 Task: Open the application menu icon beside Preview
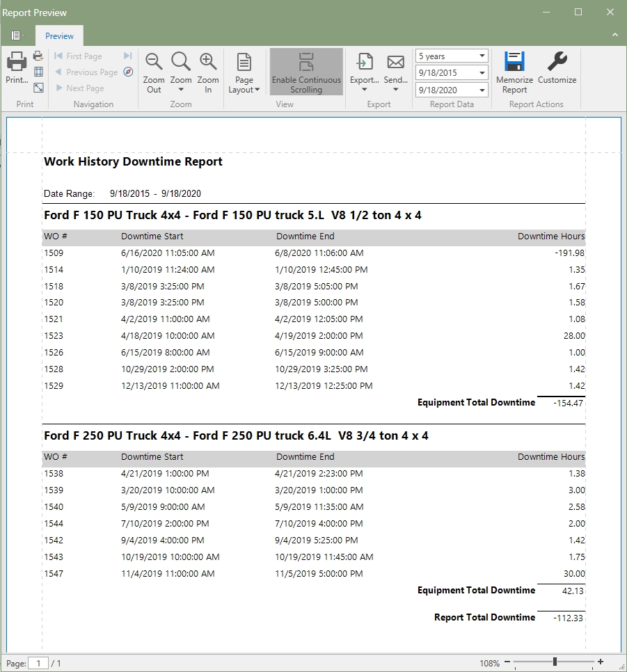(x=16, y=35)
